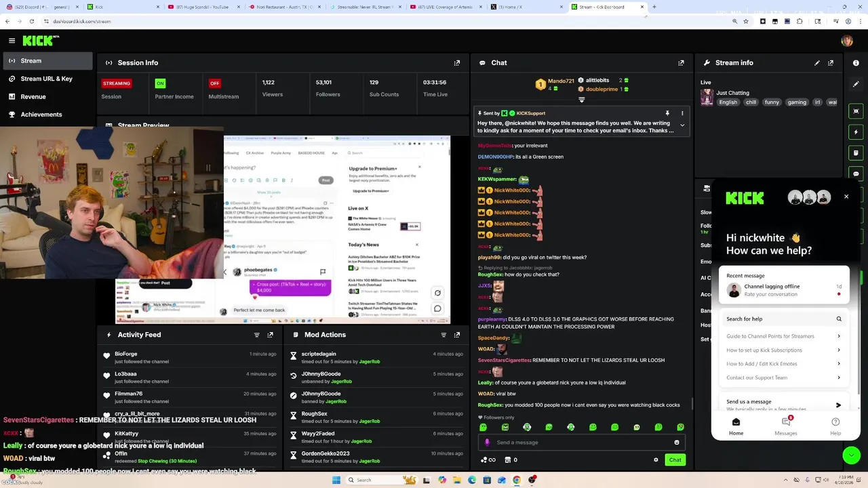Viewport: 868px width, 488px height.
Task: Open How to Add / Edit Kick Emotes
Action: [783, 364]
